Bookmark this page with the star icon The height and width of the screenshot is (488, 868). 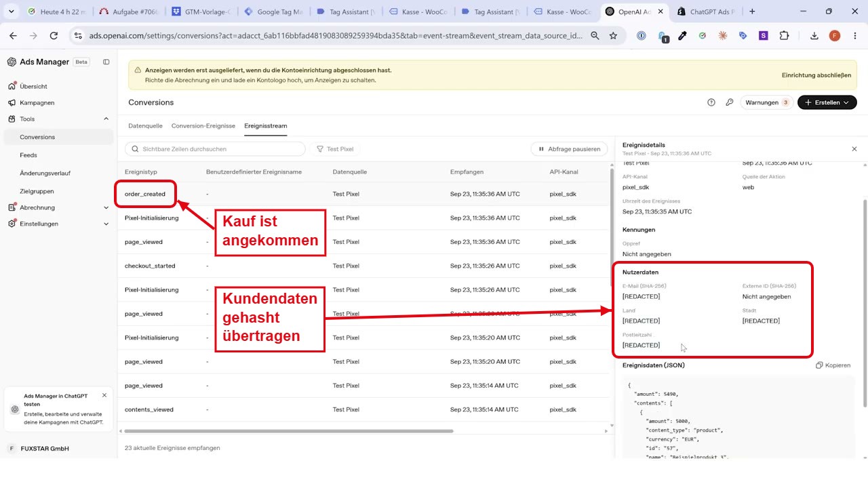tap(613, 36)
